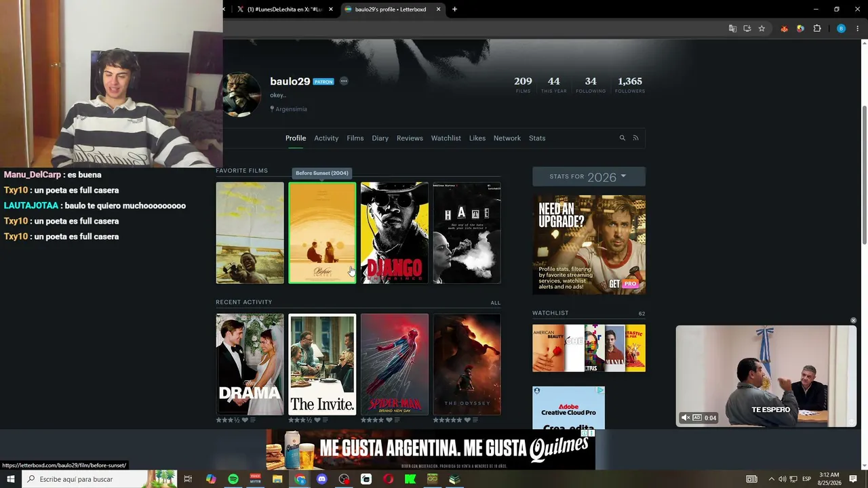Image resolution: width=868 pixels, height=488 pixels.
Task: Expand the Stats for 2026 dropdown
Action: (x=589, y=177)
